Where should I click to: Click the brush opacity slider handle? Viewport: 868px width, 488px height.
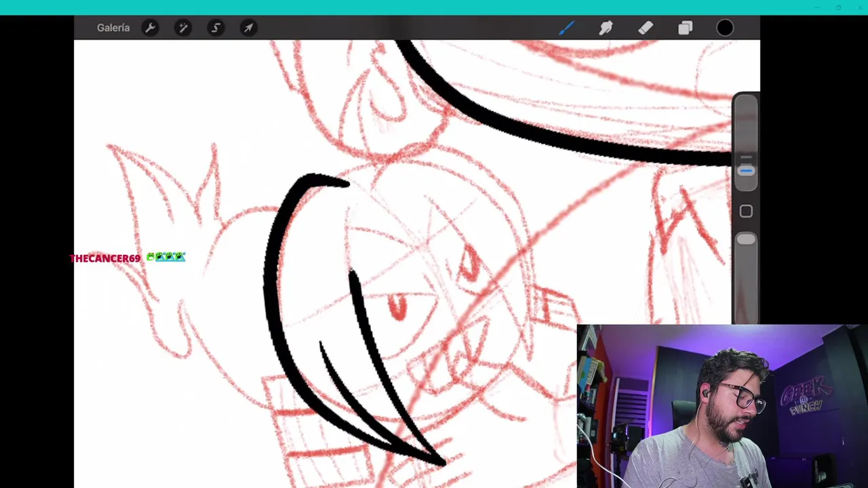point(746,239)
